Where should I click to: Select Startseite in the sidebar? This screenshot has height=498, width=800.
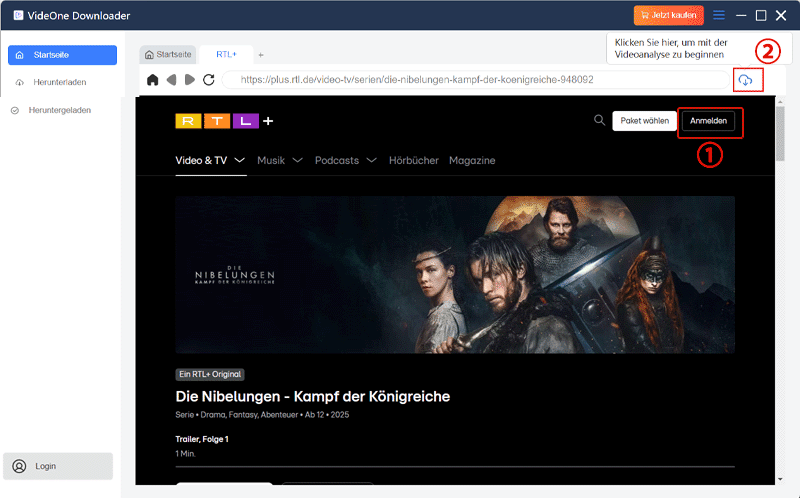click(x=62, y=55)
